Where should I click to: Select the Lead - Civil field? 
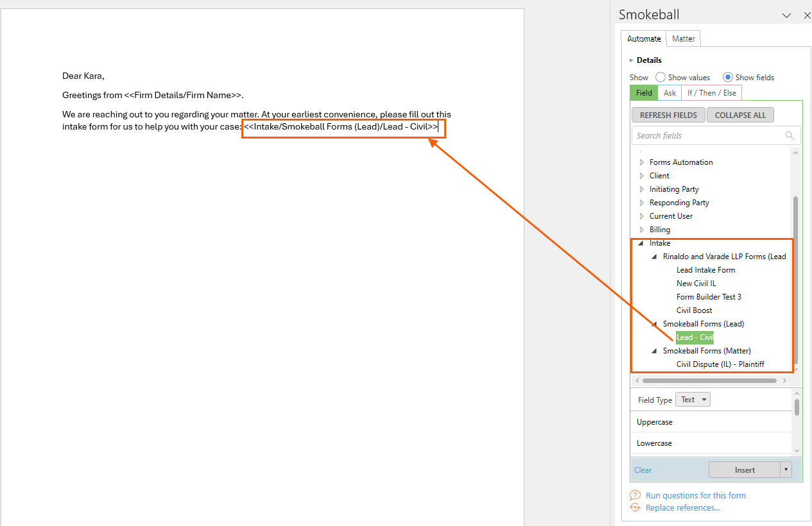click(x=695, y=337)
